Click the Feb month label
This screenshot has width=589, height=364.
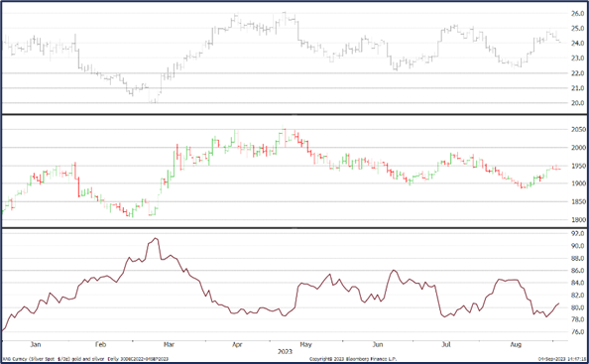pos(100,344)
